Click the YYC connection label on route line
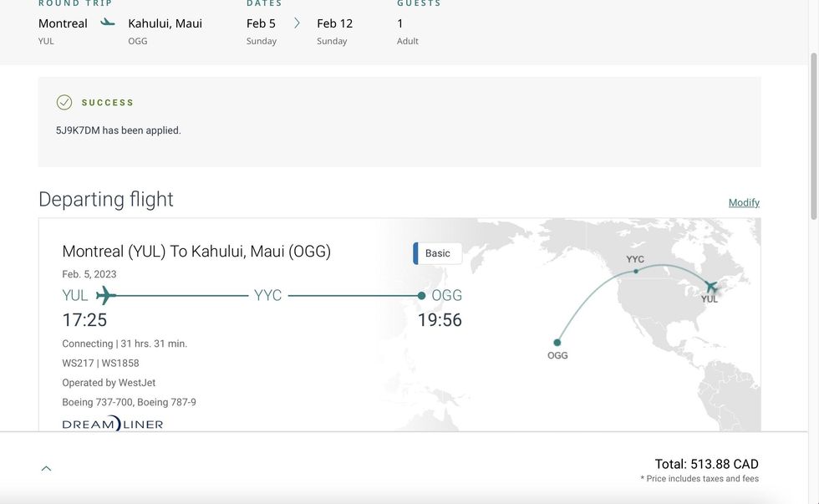Image resolution: width=819 pixels, height=504 pixels. (268, 295)
